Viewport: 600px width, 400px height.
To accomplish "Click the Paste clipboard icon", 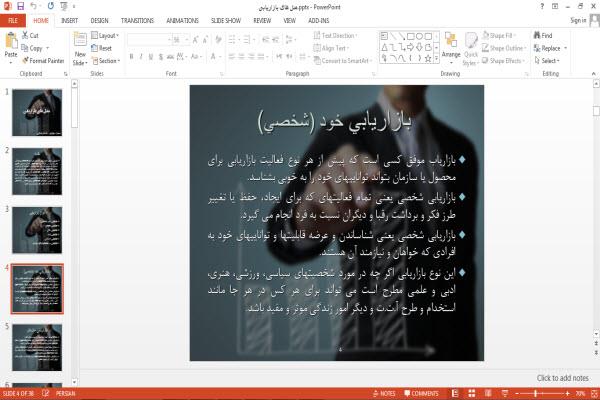I will (11, 41).
